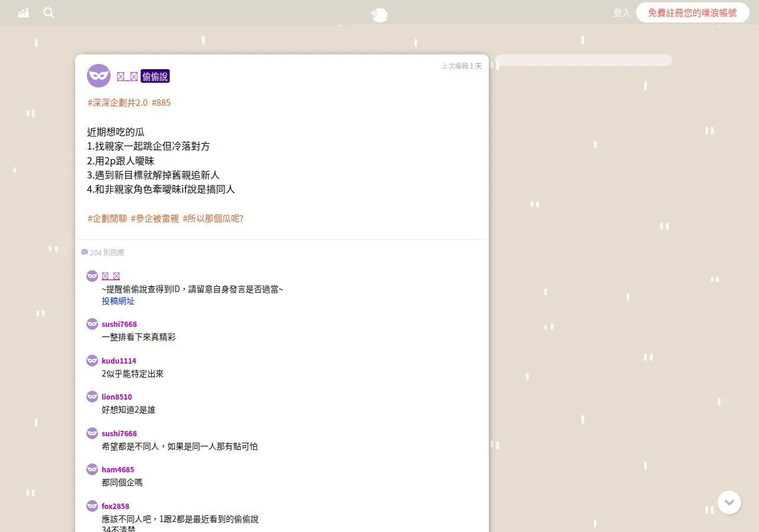Click the avatar next to ham4685
The height and width of the screenshot is (532, 759).
tap(92, 469)
